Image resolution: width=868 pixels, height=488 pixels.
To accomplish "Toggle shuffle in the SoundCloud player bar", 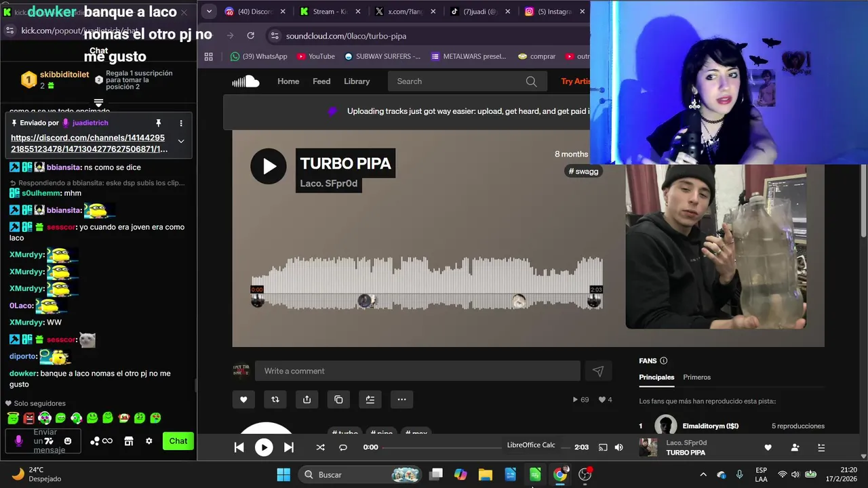I will click(320, 447).
